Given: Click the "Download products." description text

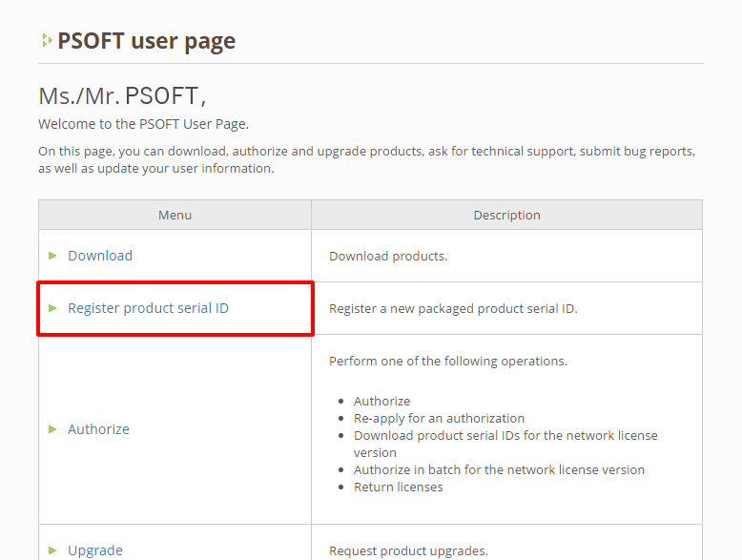Looking at the screenshot, I should coord(388,256).
